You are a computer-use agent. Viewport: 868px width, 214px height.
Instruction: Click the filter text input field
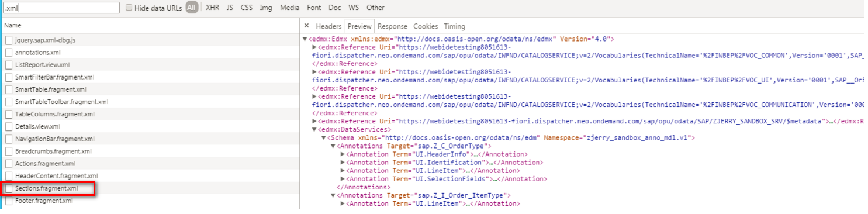pos(61,8)
